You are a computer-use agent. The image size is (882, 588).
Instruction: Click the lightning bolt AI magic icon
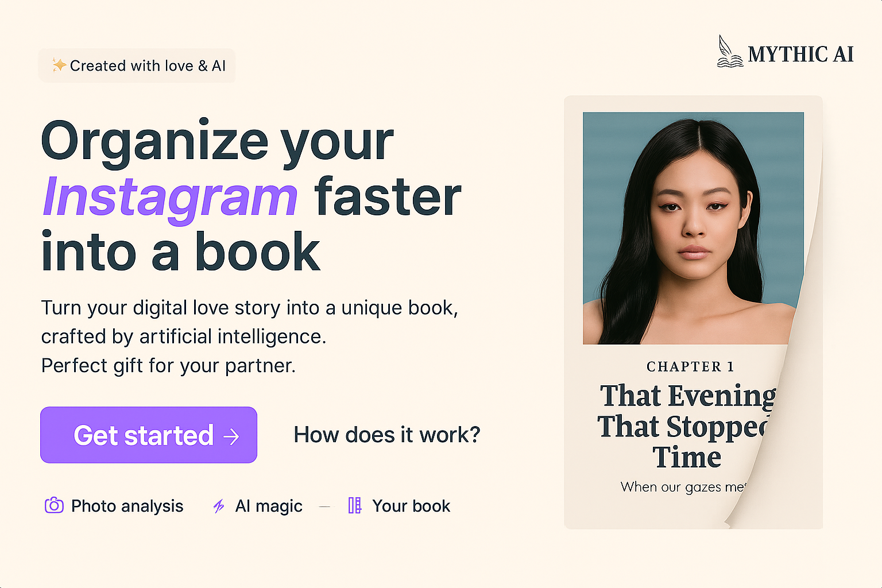(219, 506)
